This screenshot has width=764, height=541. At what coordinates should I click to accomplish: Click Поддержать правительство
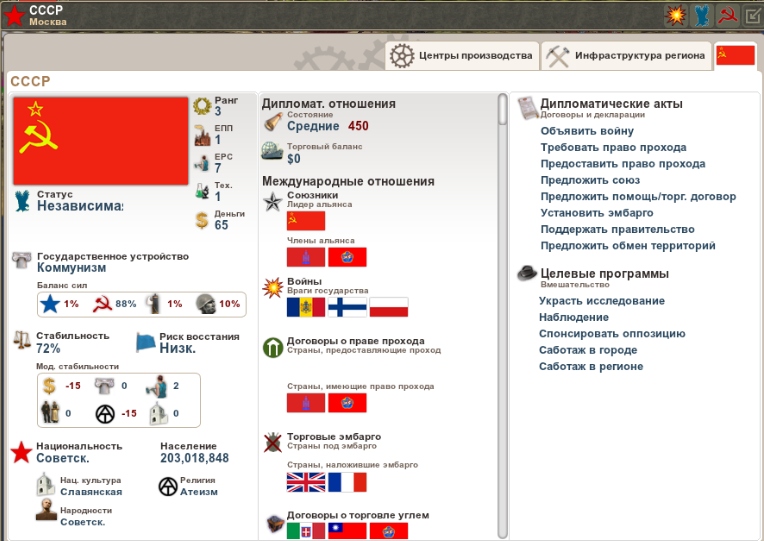617,229
